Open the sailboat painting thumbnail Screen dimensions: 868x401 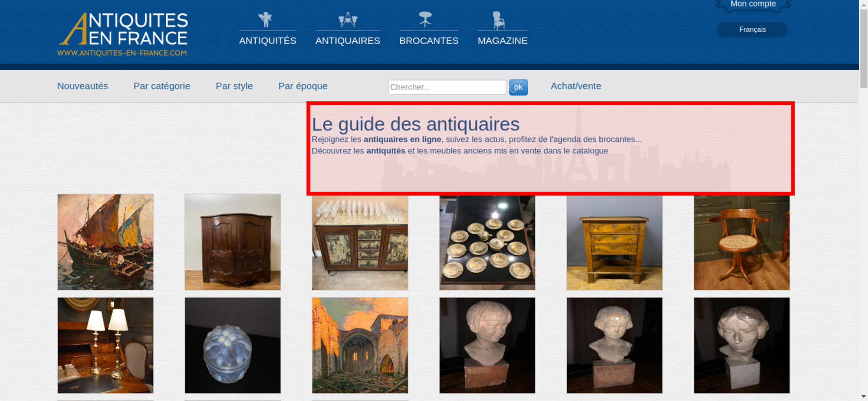pos(105,242)
